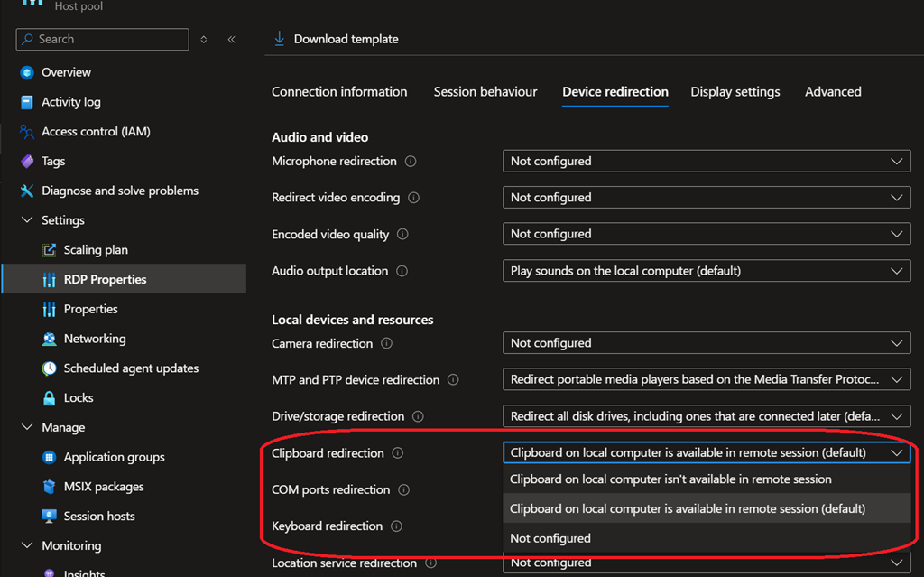924x577 pixels.
Task: Switch to the Session behaviour tab
Action: tap(485, 92)
